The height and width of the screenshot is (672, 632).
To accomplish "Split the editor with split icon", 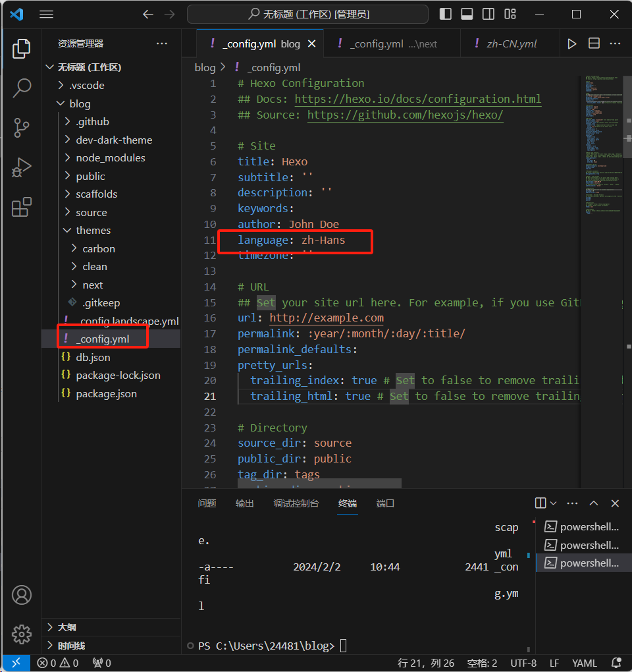I will point(594,43).
